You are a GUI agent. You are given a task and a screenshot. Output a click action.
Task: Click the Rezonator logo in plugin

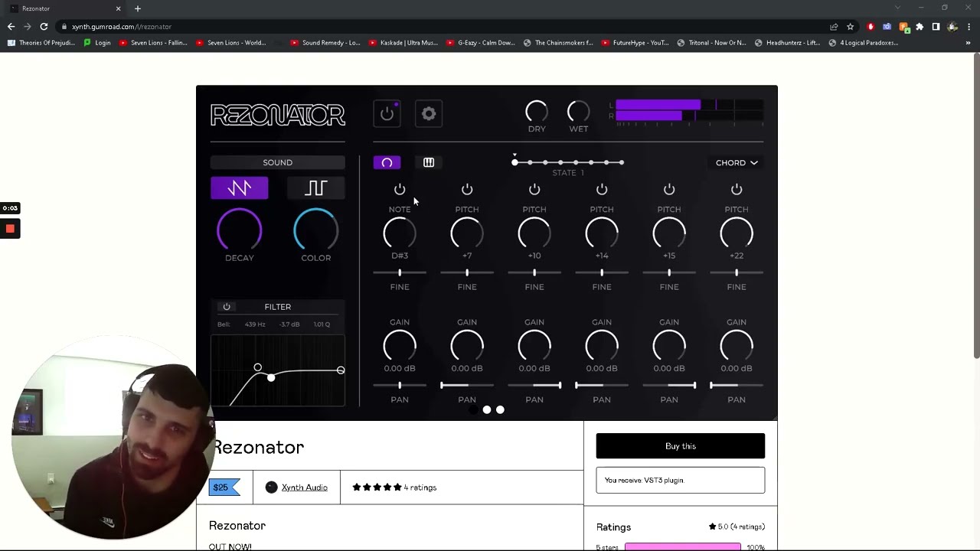coord(278,116)
